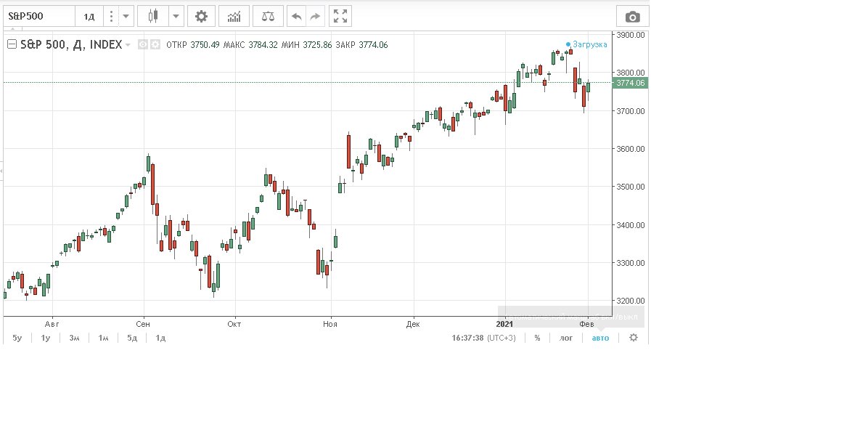Viewport: 868px width, 430px height.
Task: Expand the chart style dropdown arrow
Action: (176, 17)
